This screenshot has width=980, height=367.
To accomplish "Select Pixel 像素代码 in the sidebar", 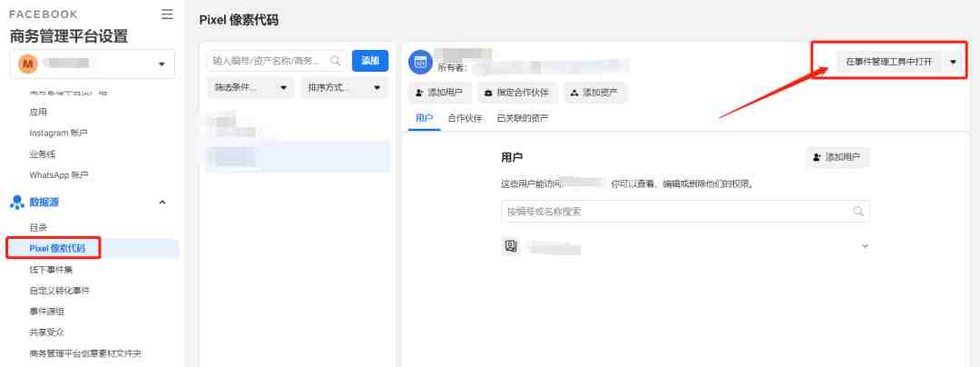I will 56,248.
